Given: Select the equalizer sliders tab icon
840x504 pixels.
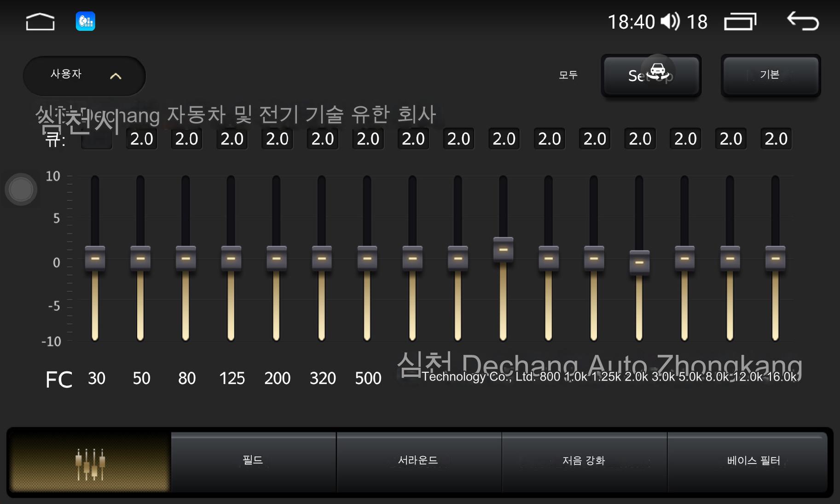Looking at the screenshot, I should point(90,462).
